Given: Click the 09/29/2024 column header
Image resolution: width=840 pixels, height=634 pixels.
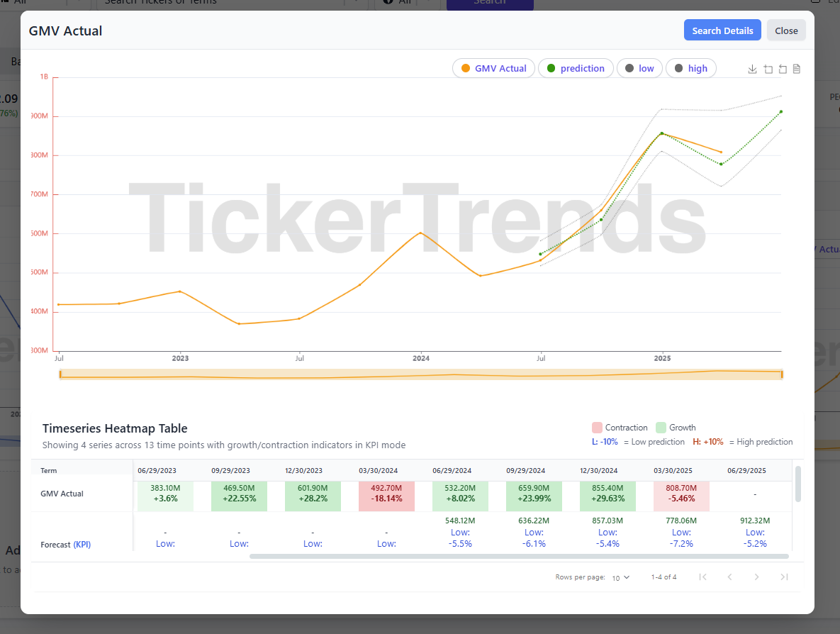Looking at the screenshot, I should [525, 471].
